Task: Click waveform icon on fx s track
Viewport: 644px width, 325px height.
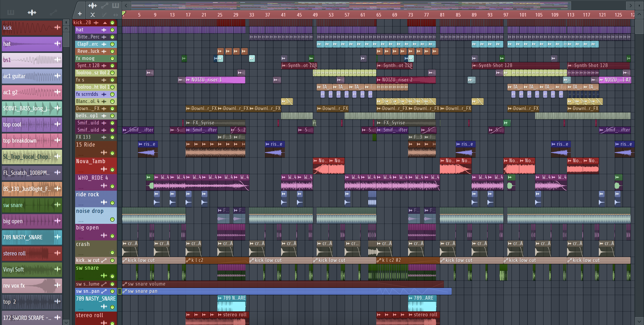Action: point(104,80)
